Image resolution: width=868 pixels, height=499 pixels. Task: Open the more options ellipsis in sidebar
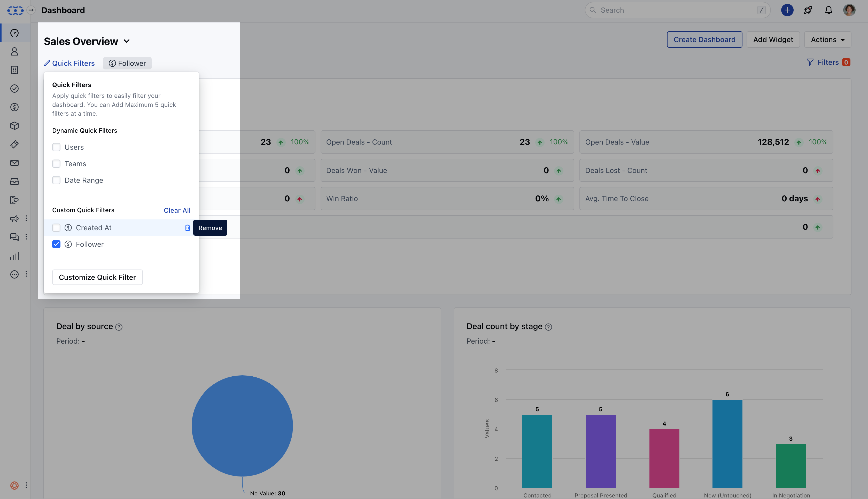click(x=14, y=274)
